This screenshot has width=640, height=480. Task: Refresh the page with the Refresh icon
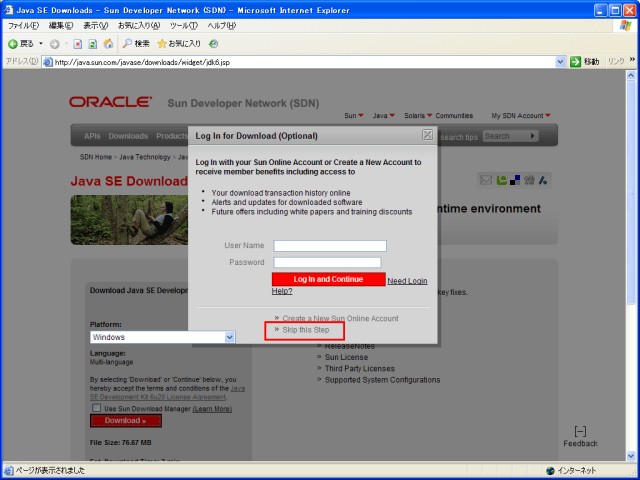(x=93, y=44)
